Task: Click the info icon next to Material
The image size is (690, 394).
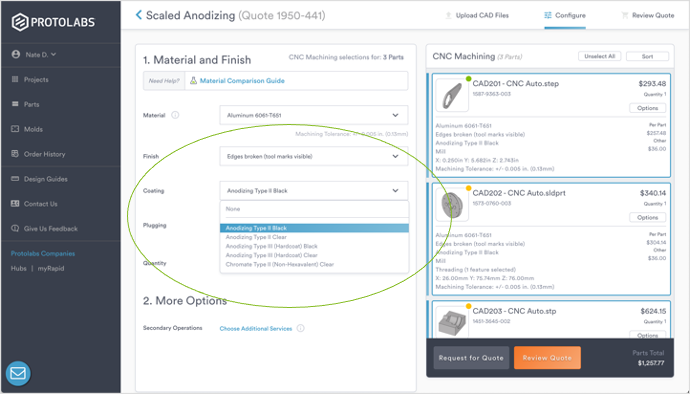Action: point(175,115)
